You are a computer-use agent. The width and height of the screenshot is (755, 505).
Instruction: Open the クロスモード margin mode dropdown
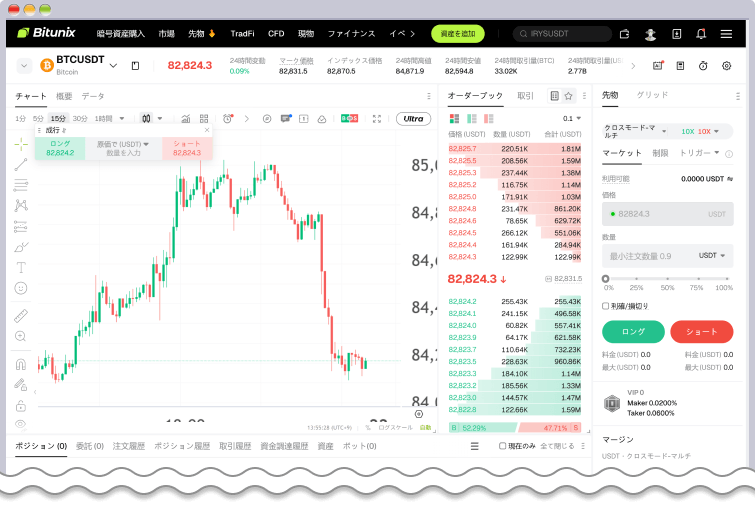(635, 131)
